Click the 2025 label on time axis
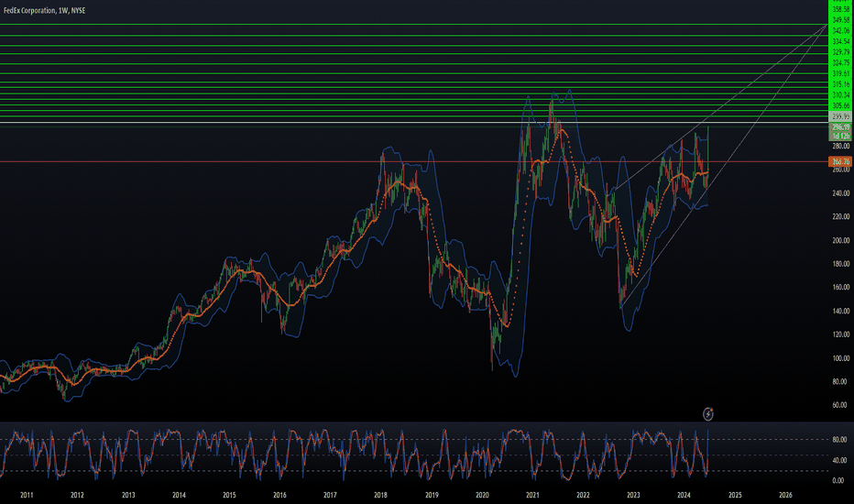The height and width of the screenshot is (504, 854). click(735, 495)
